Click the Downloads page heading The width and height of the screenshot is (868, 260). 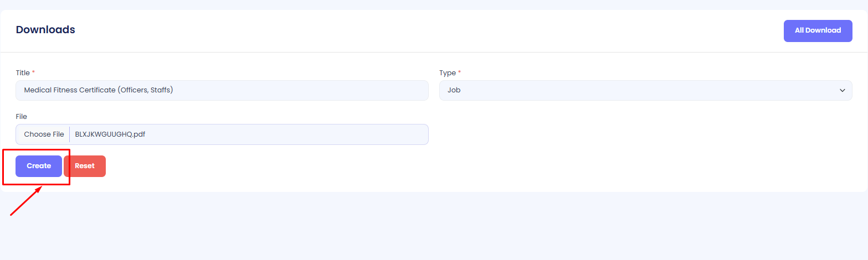pos(45,30)
